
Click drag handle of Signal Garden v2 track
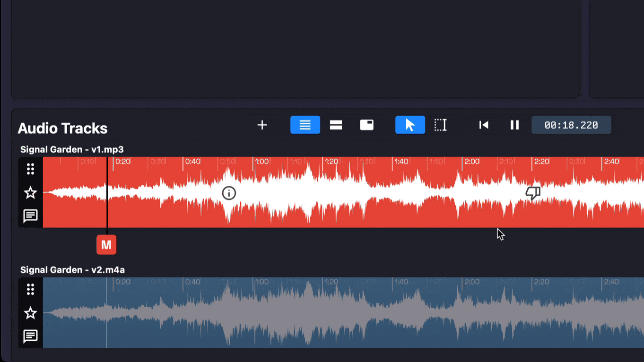(x=30, y=289)
